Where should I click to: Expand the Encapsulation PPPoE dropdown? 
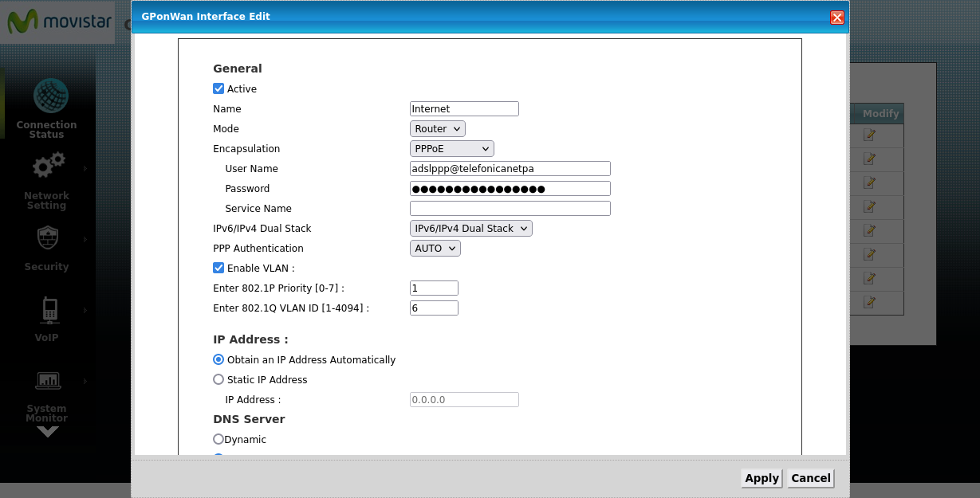[451, 148]
